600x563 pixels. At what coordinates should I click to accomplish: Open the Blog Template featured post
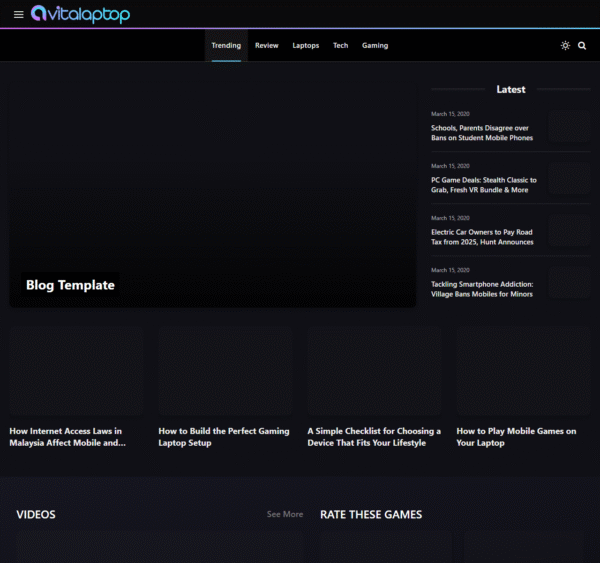(x=70, y=285)
